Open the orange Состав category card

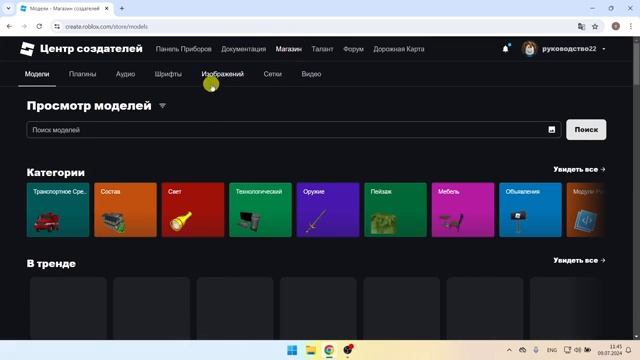(x=125, y=210)
